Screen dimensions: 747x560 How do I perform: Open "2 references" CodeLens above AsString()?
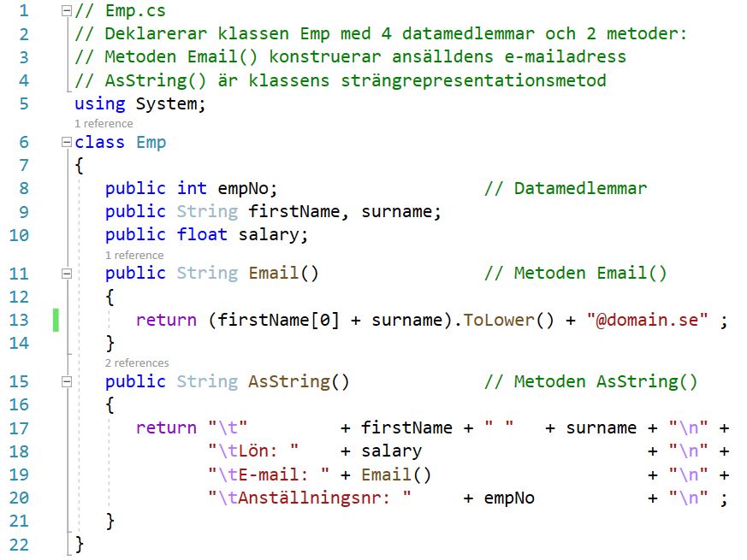click(x=137, y=363)
